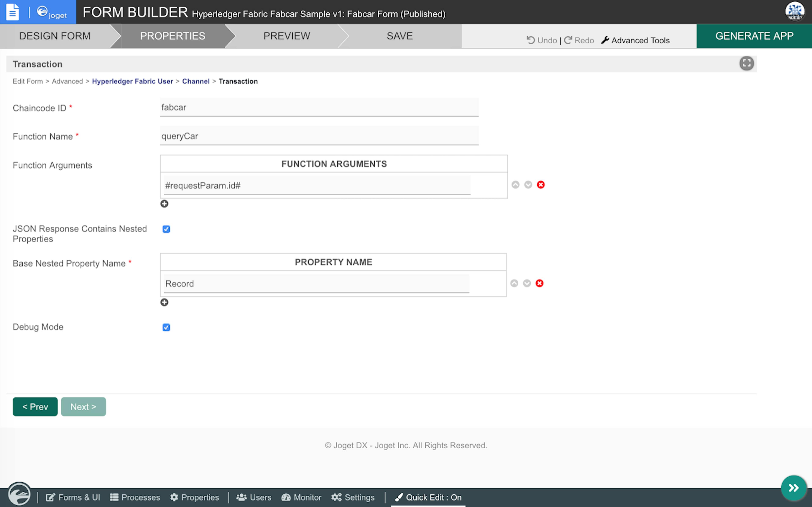Add a new function argument row
The image size is (812, 507).
[164, 204]
